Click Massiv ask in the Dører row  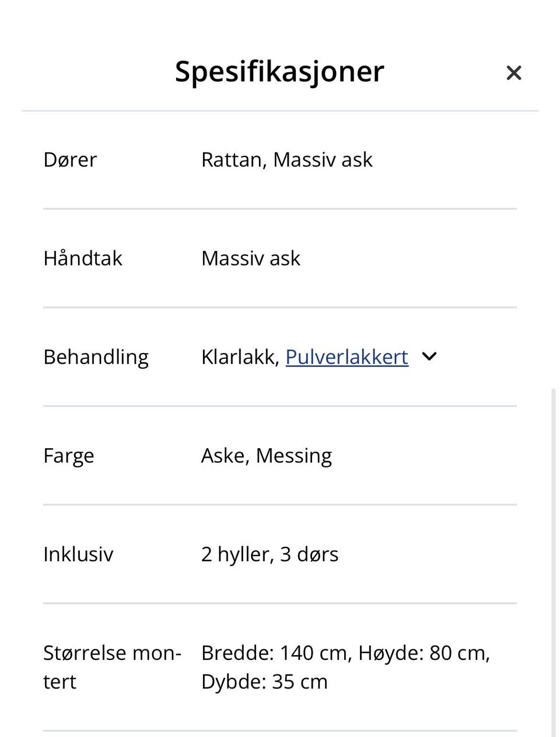click(323, 159)
